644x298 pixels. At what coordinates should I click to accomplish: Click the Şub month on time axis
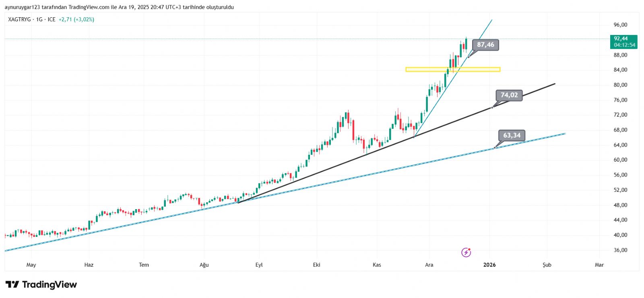[547, 265]
